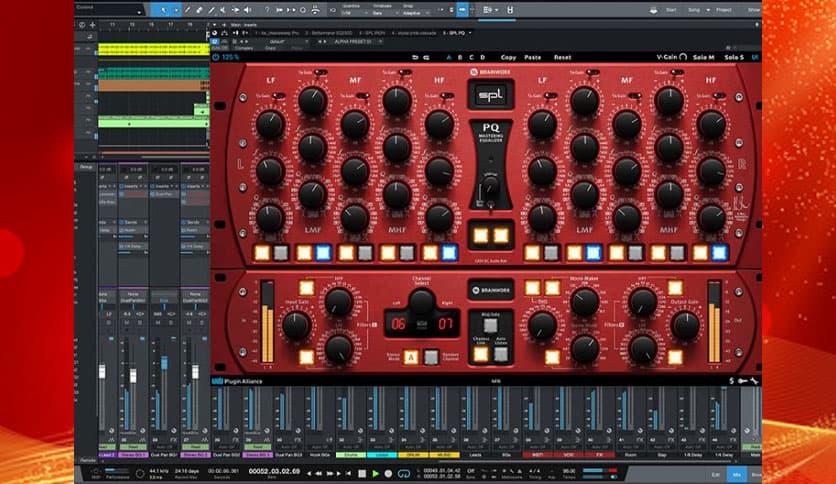The width and height of the screenshot is (836, 484).
Task: Click the SPL logo badge
Action: pos(491,95)
